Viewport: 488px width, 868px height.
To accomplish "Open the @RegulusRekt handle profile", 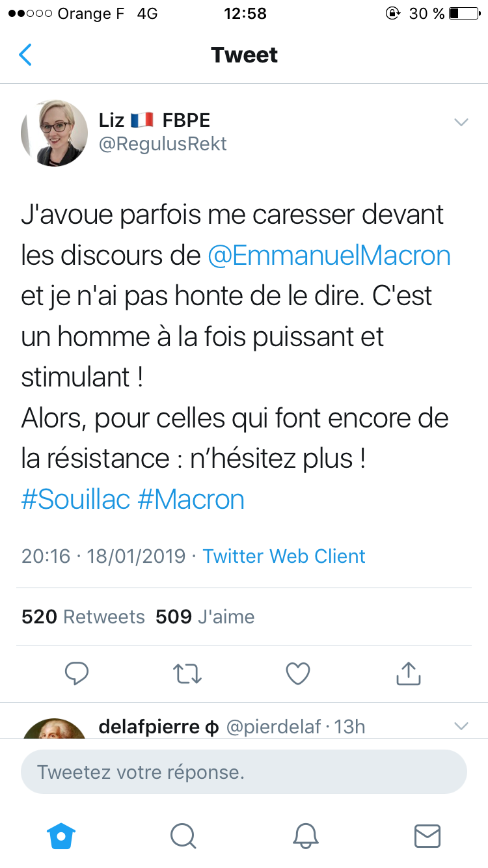I will tap(163, 144).
